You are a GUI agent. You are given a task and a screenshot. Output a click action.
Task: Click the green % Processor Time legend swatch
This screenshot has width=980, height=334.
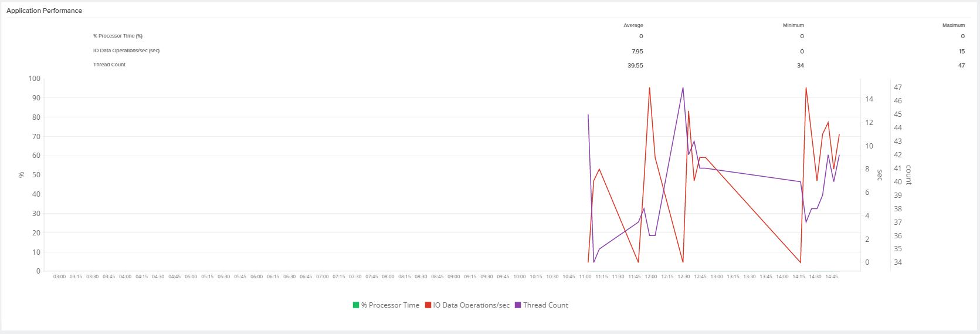[355, 305]
